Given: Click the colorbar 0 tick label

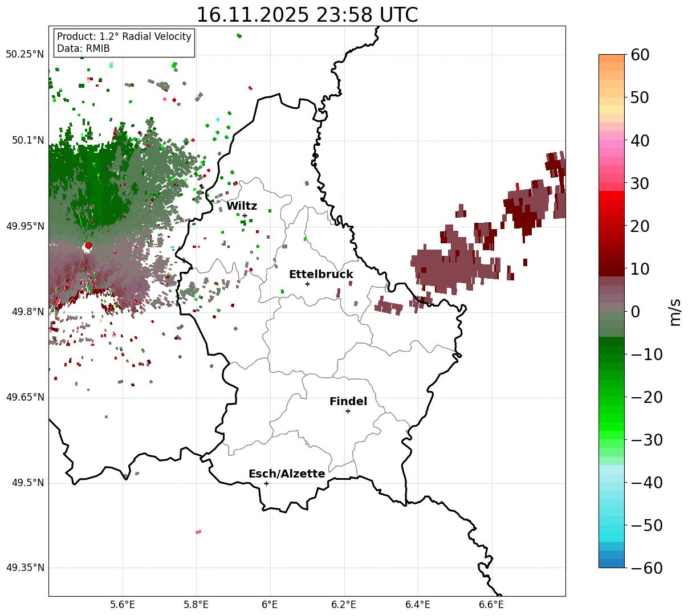Looking at the screenshot, I should coord(635,312).
